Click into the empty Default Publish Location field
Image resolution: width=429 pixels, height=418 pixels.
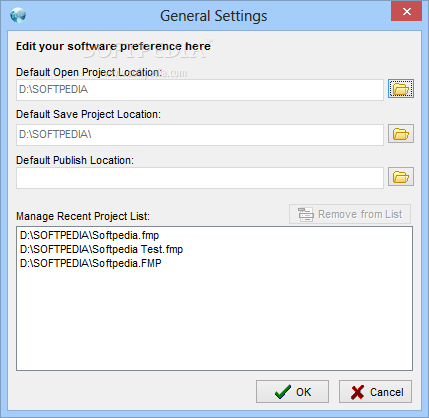(x=200, y=178)
